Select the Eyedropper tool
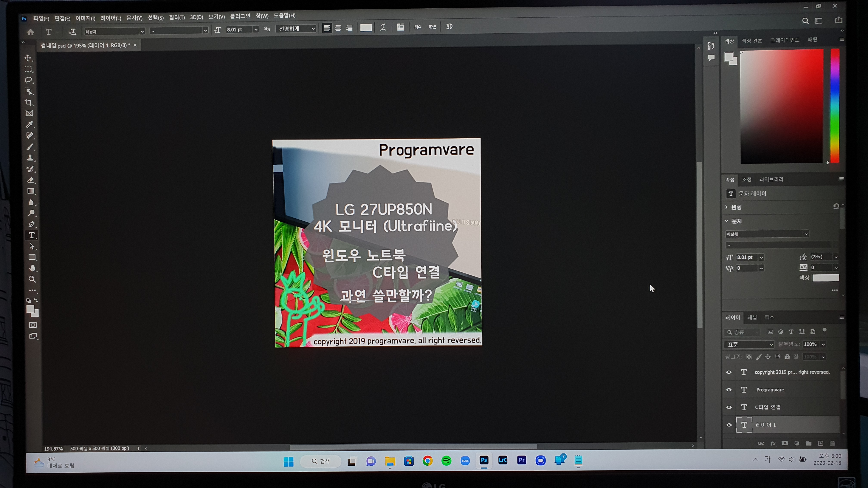868x488 pixels. [x=30, y=125]
